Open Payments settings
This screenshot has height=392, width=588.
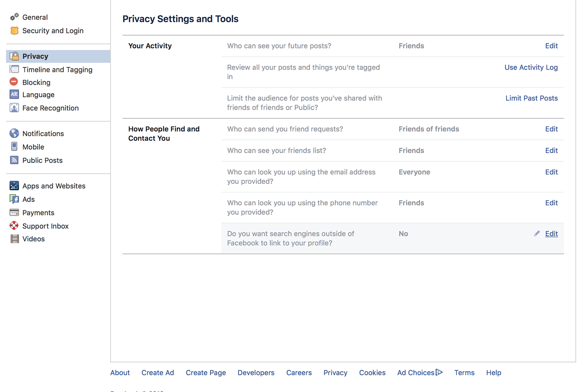coord(38,213)
